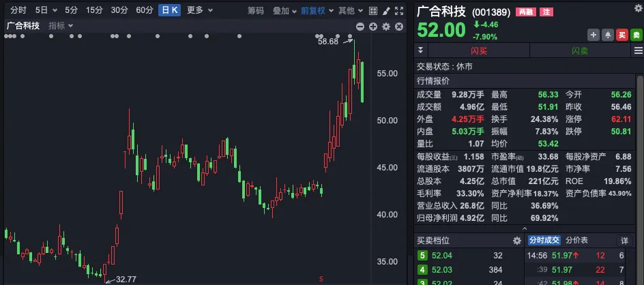Open chart settings gear next to zoom icons
Viewport: 644px width, 285px height.
coord(386,26)
